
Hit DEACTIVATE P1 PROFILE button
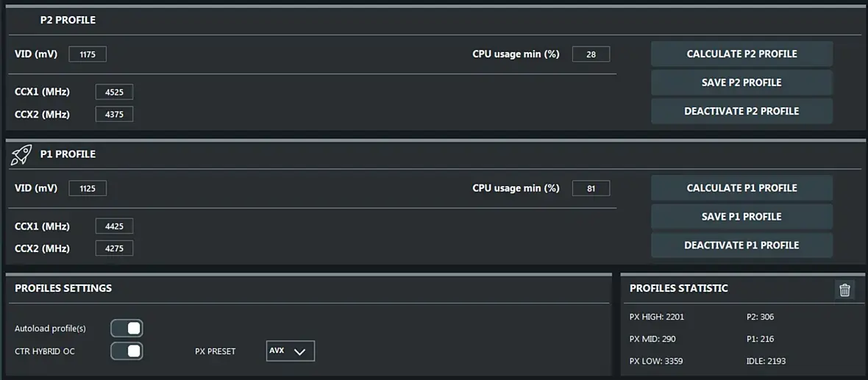click(741, 245)
